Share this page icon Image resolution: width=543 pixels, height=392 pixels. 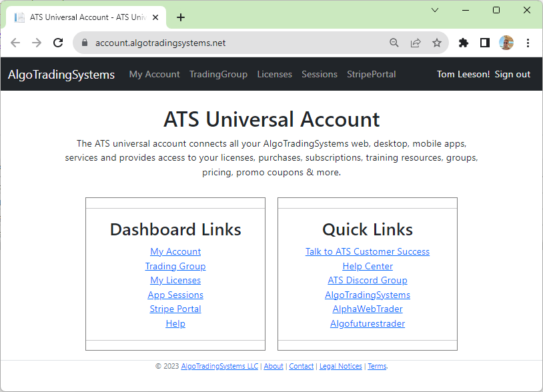tap(416, 43)
